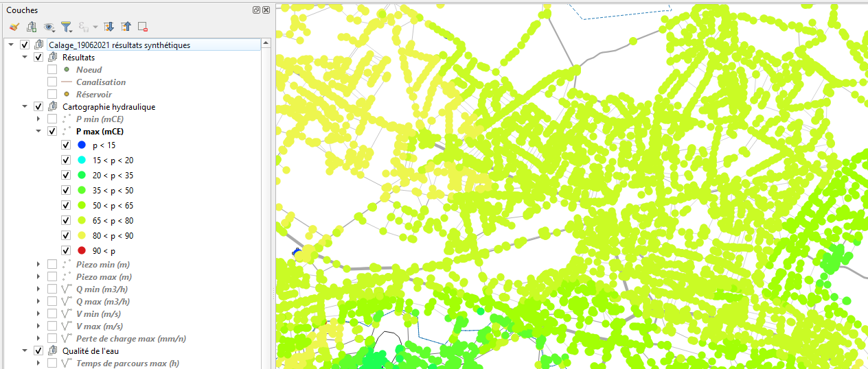Click the red 90 < p color swatch

click(82, 251)
